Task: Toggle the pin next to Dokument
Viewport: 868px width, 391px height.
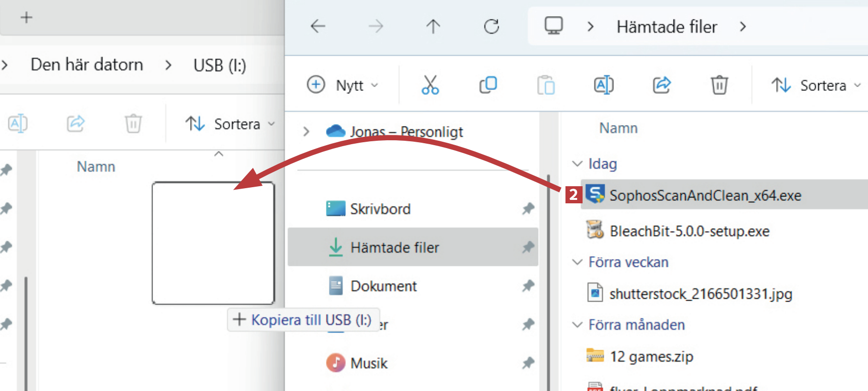Action: (528, 286)
